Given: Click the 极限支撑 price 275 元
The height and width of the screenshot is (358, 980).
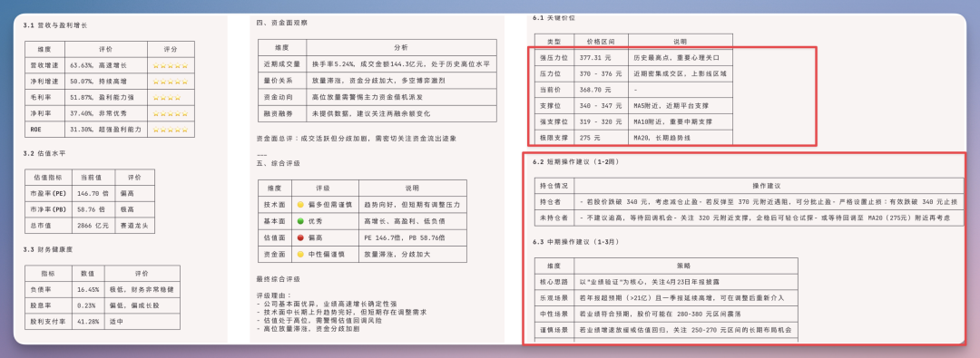Looking at the screenshot, I should (590, 138).
